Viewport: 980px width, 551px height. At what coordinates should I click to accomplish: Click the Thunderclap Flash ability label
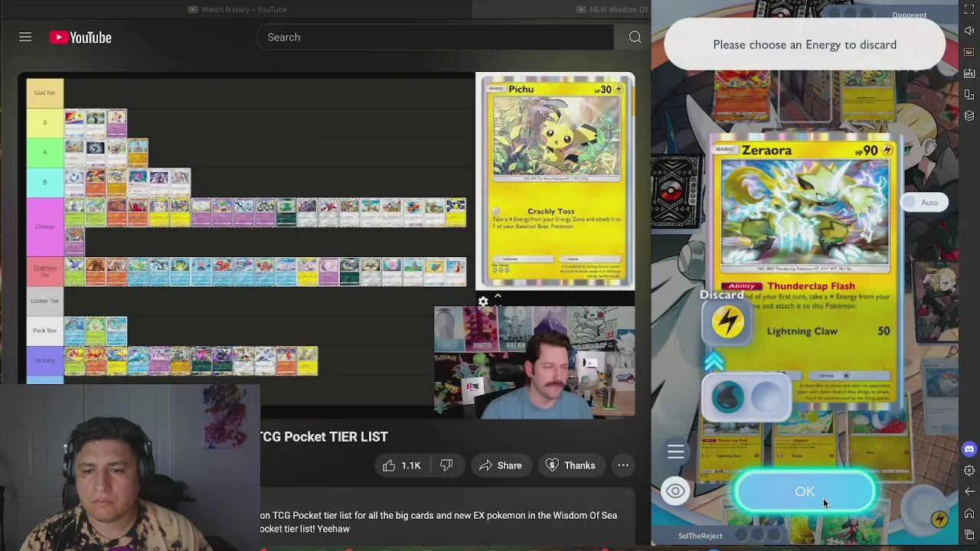point(811,286)
